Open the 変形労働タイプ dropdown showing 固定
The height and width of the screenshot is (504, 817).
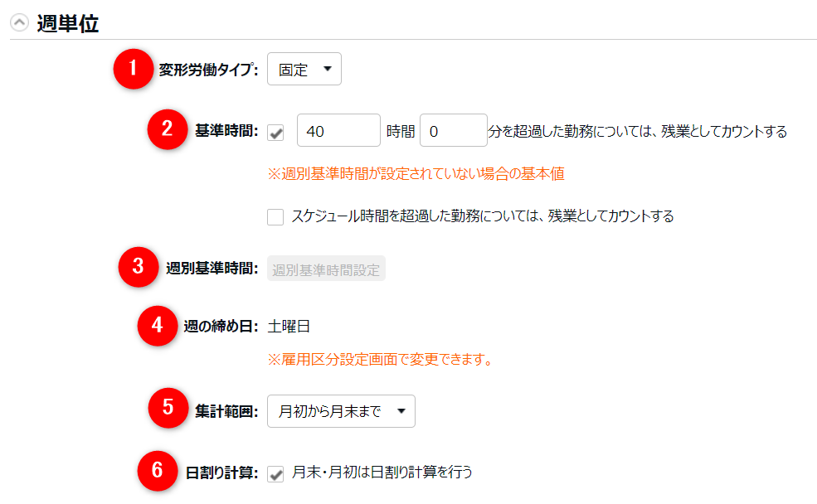point(304,70)
